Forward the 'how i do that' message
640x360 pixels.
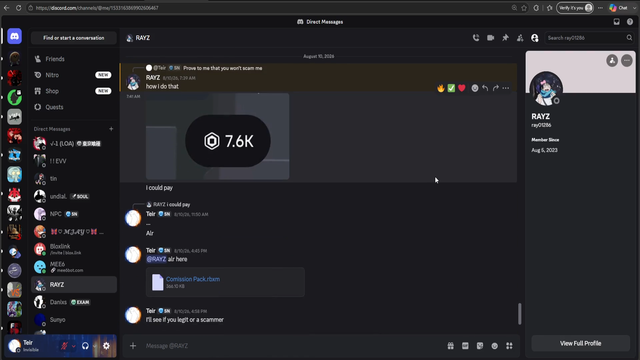[496, 88]
